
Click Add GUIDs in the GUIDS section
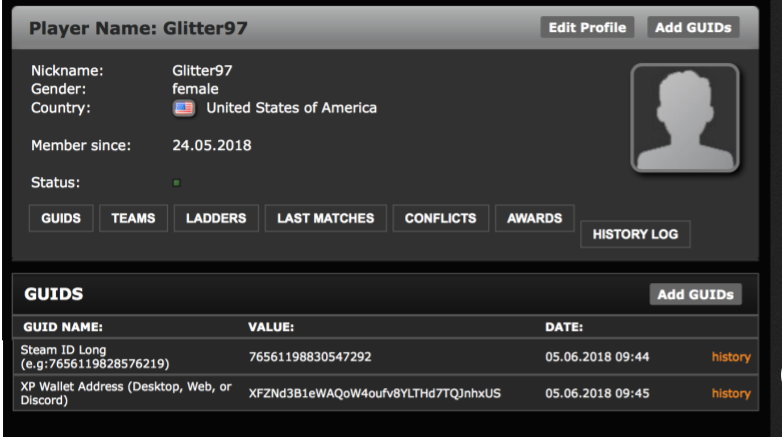click(x=695, y=294)
